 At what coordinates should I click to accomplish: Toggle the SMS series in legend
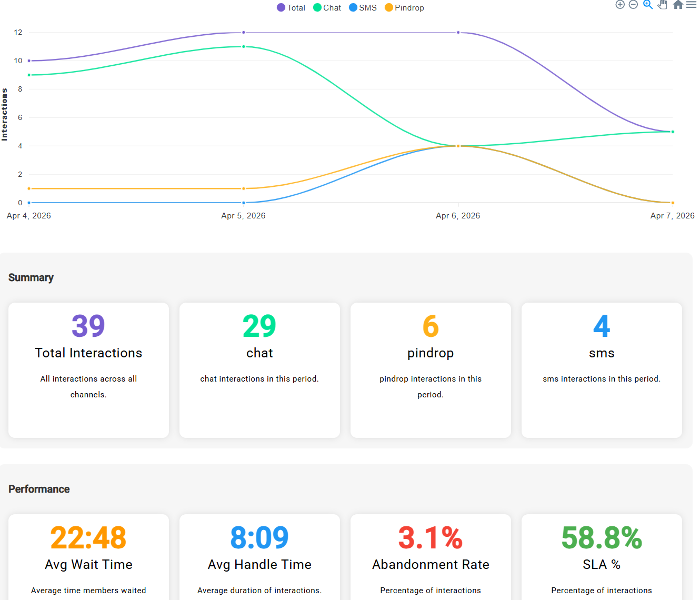pos(363,8)
